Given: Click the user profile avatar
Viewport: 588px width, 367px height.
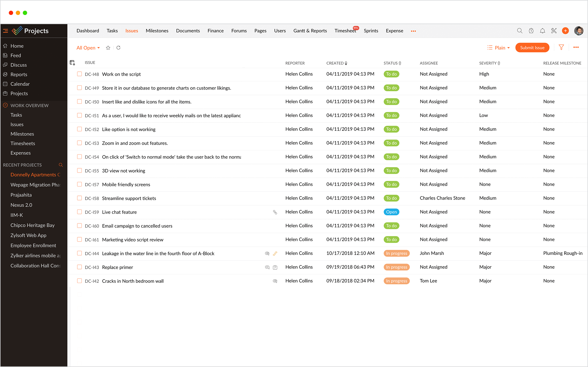Looking at the screenshot, I should (x=579, y=31).
